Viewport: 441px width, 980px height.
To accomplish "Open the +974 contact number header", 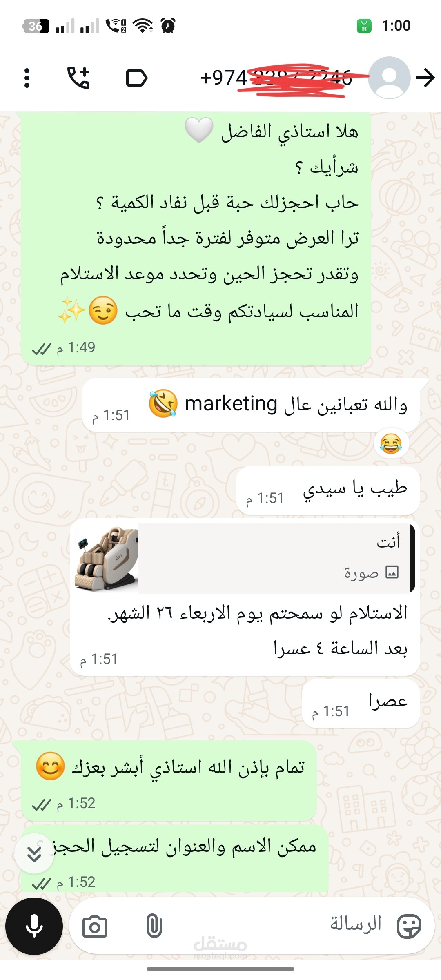I will [x=276, y=78].
